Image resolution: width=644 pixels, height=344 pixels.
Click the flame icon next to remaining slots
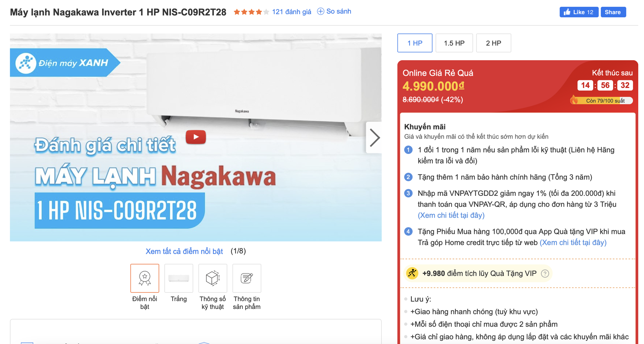click(575, 100)
